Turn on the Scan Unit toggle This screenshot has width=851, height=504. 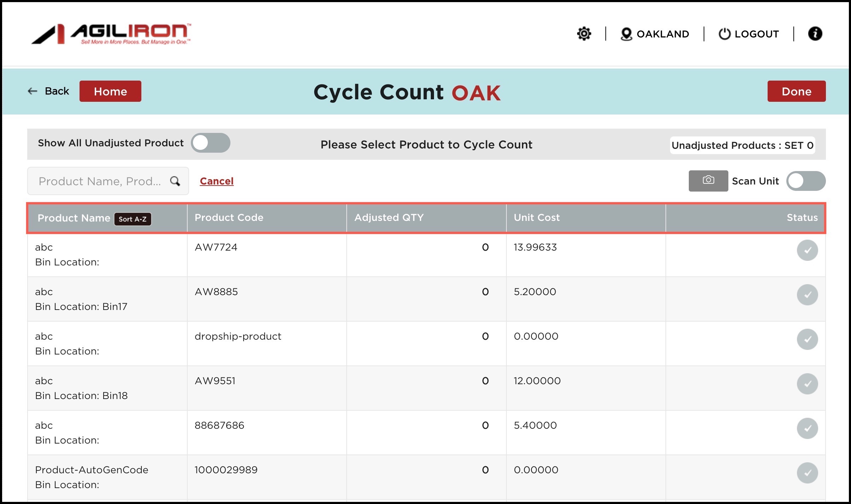(x=805, y=181)
